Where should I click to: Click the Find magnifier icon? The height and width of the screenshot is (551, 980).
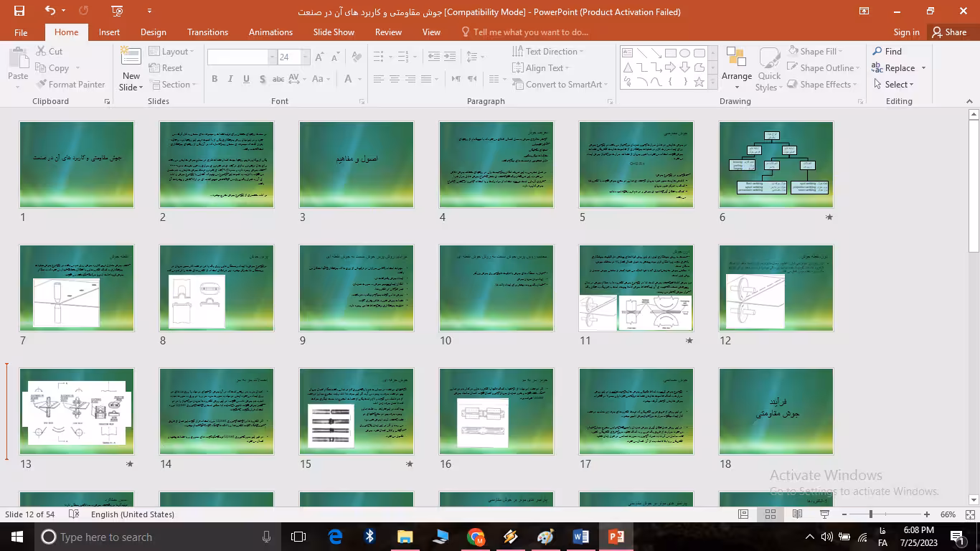(877, 51)
